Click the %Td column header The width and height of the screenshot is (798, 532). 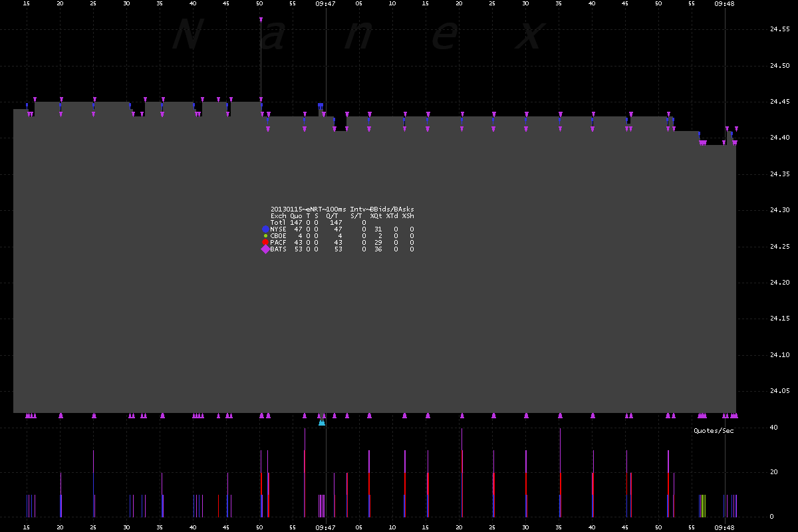point(392,215)
